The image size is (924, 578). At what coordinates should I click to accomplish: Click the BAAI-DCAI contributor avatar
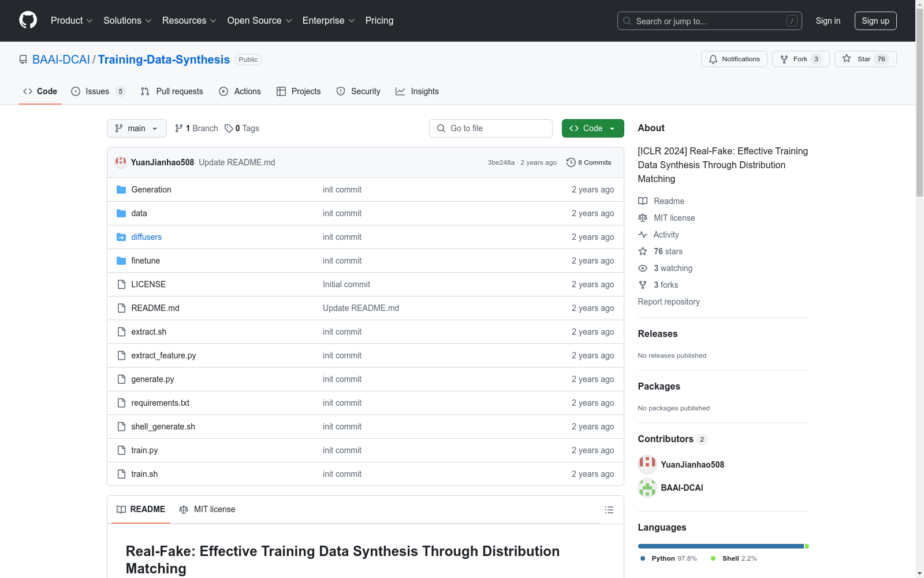(x=647, y=488)
